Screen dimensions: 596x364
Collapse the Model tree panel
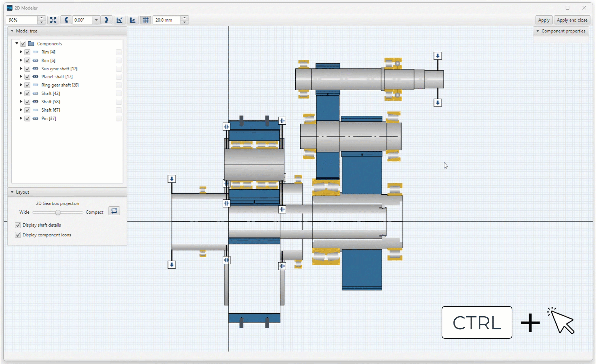[12, 31]
